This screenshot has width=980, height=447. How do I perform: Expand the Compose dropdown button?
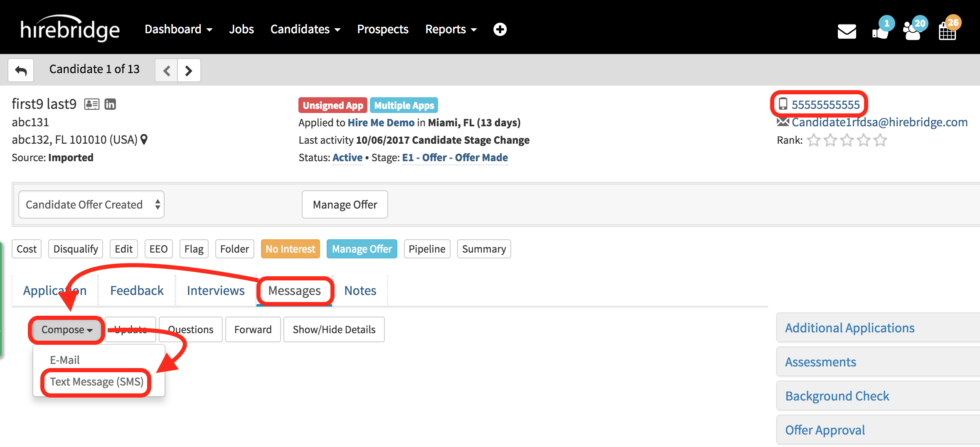point(66,330)
